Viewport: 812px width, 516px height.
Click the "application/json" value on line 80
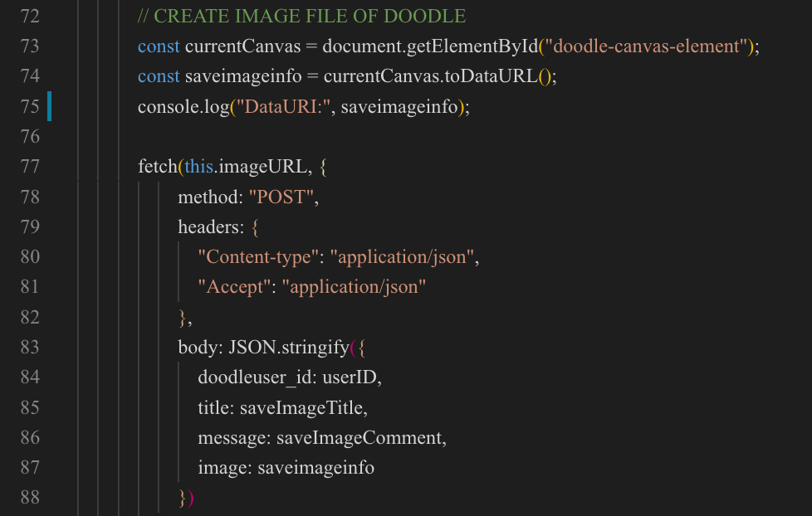(x=402, y=257)
